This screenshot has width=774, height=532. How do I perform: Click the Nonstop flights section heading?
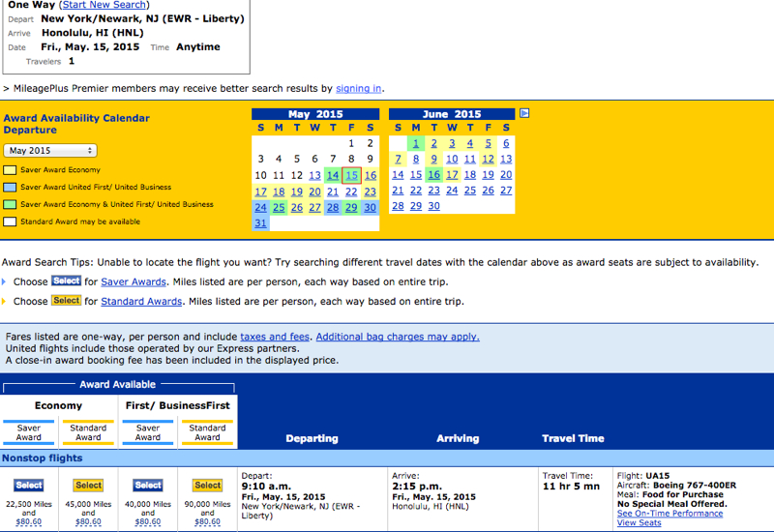[x=42, y=458]
